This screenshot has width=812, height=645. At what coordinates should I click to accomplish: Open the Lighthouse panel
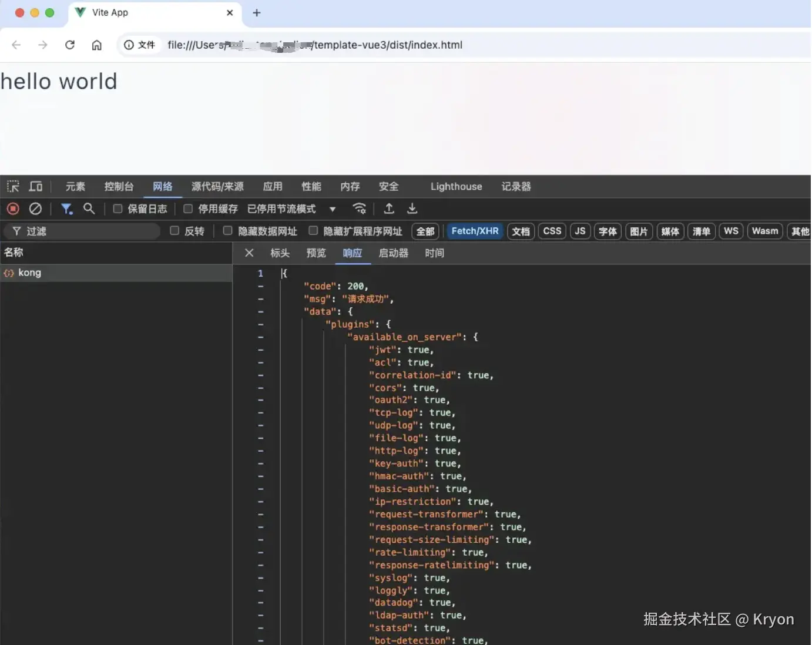(456, 186)
